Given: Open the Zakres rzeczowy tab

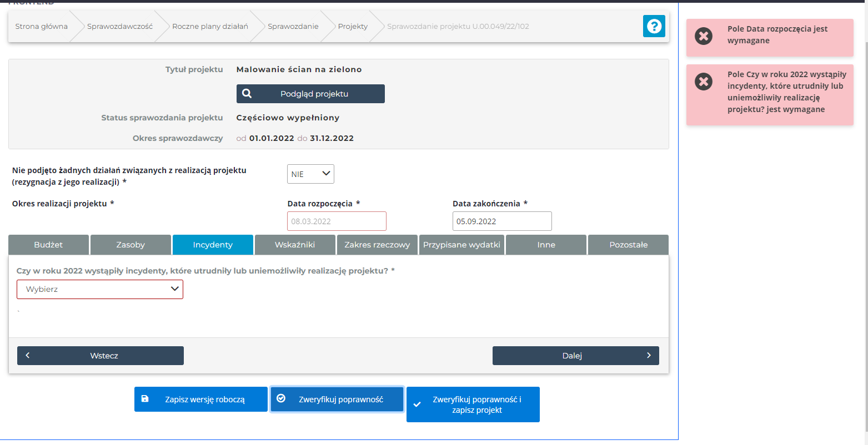Looking at the screenshot, I should [377, 245].
